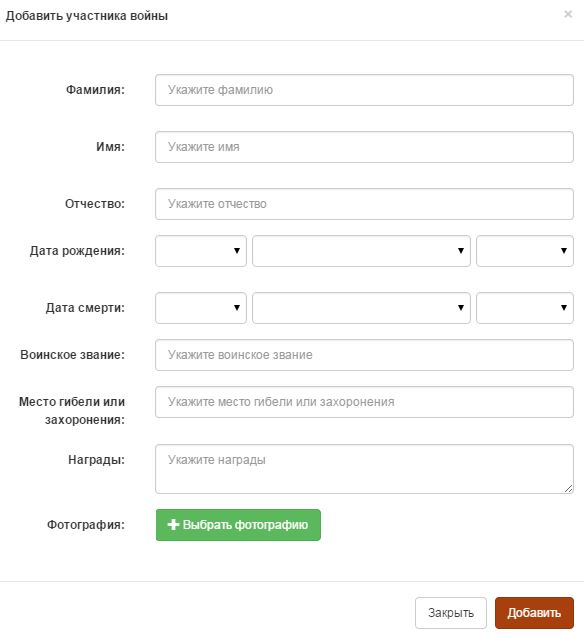Open the birth date day dropdown
Screen dimensions: 584x638
(201, 251)
